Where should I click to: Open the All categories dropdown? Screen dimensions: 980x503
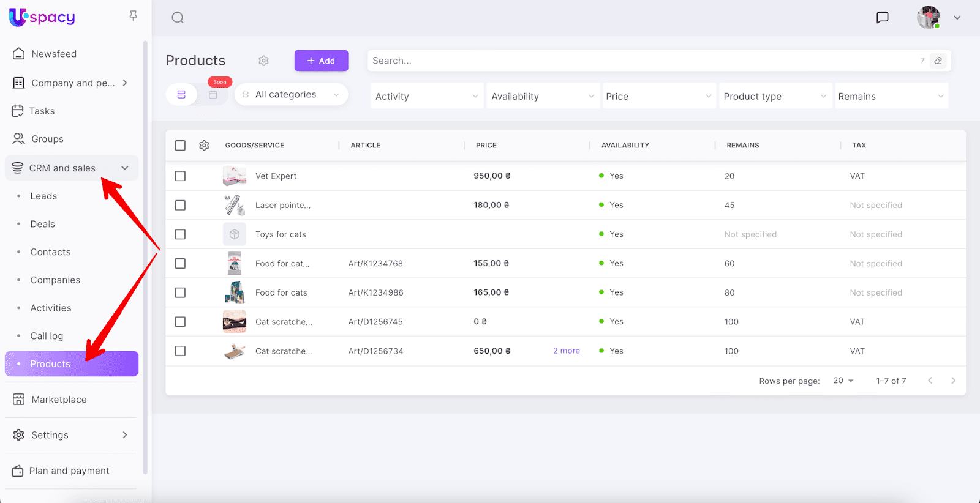click(x=292, y=95)
